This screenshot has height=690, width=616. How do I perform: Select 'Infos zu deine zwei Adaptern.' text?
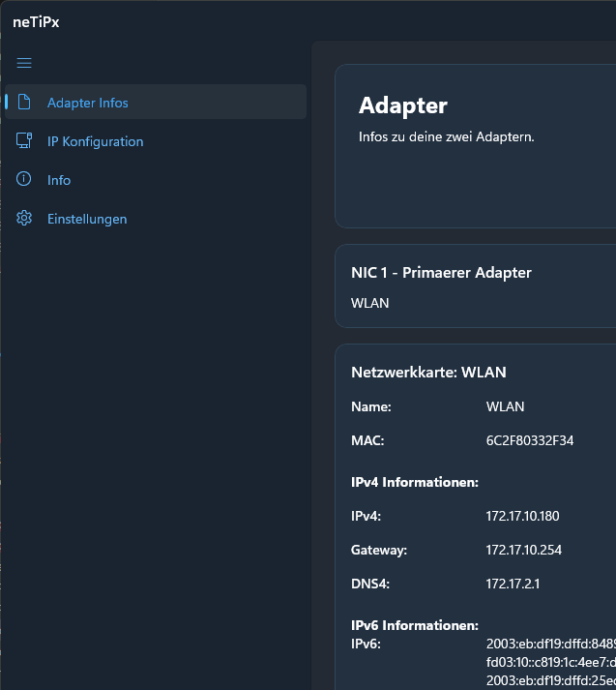[x=446, y=136]
